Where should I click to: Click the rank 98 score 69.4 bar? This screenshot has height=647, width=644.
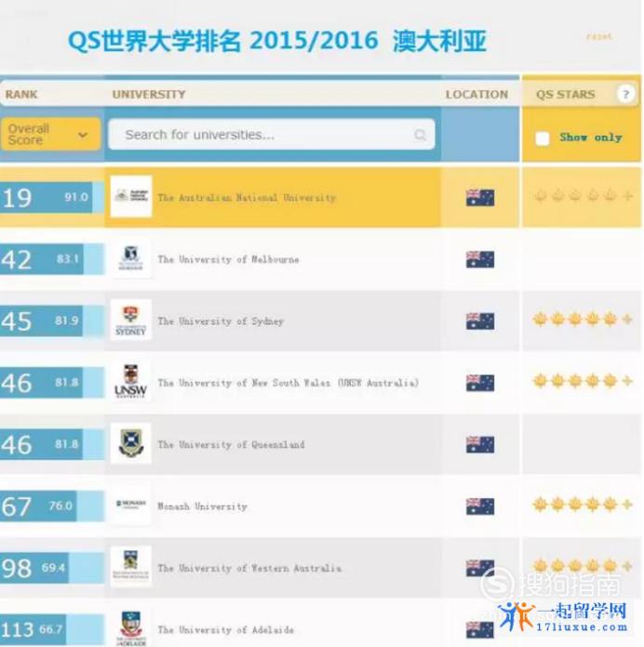(x=52, y=568)
